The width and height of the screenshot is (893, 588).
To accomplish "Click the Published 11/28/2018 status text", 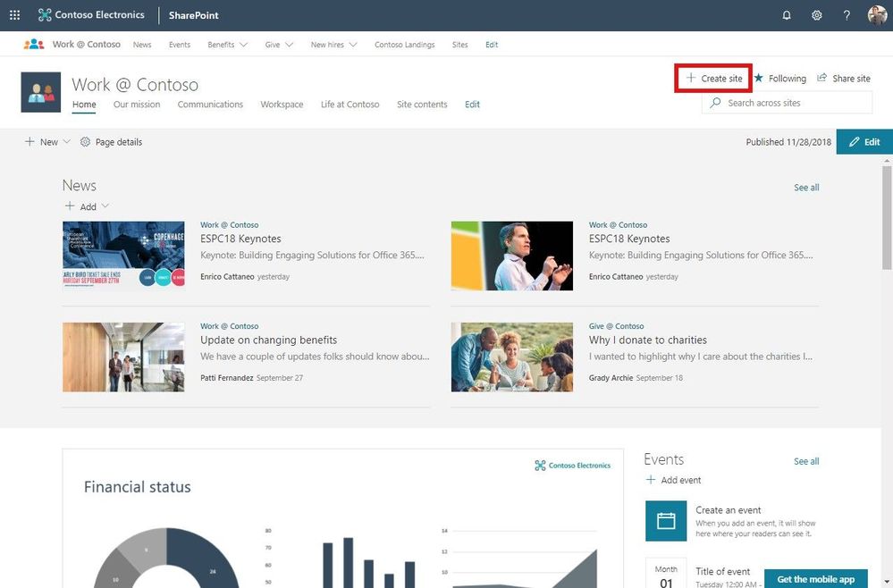I will (788, 142).
